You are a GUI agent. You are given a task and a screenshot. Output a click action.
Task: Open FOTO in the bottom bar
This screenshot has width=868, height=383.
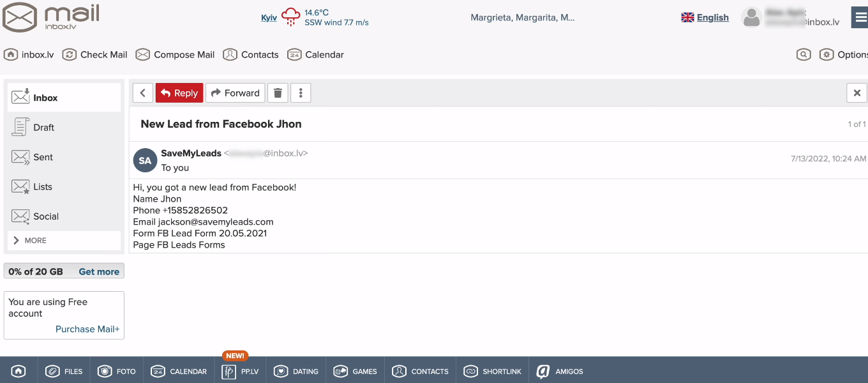[117, 372]
